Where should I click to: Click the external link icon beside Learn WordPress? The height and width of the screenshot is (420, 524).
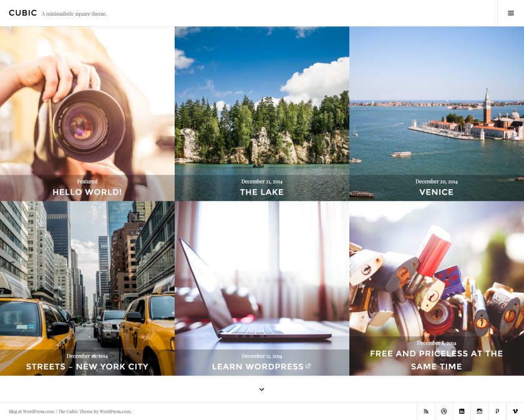point(308,366)
